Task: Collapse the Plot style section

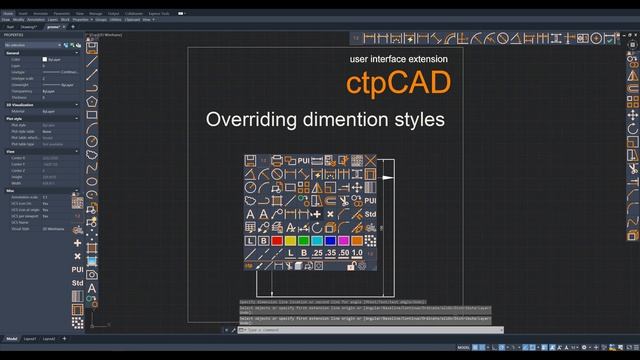Action: (76, 118)
